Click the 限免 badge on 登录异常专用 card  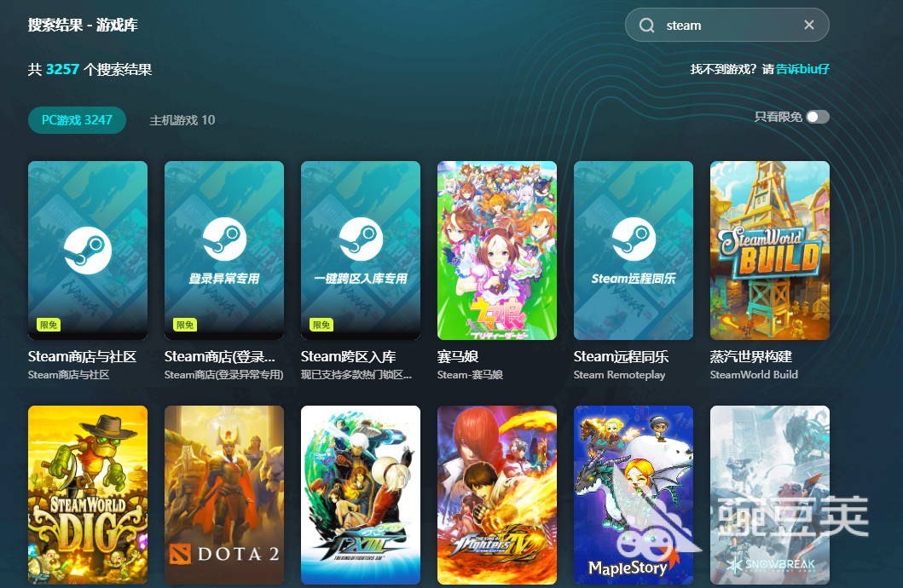pyautogui.click(x=185, y=325)
